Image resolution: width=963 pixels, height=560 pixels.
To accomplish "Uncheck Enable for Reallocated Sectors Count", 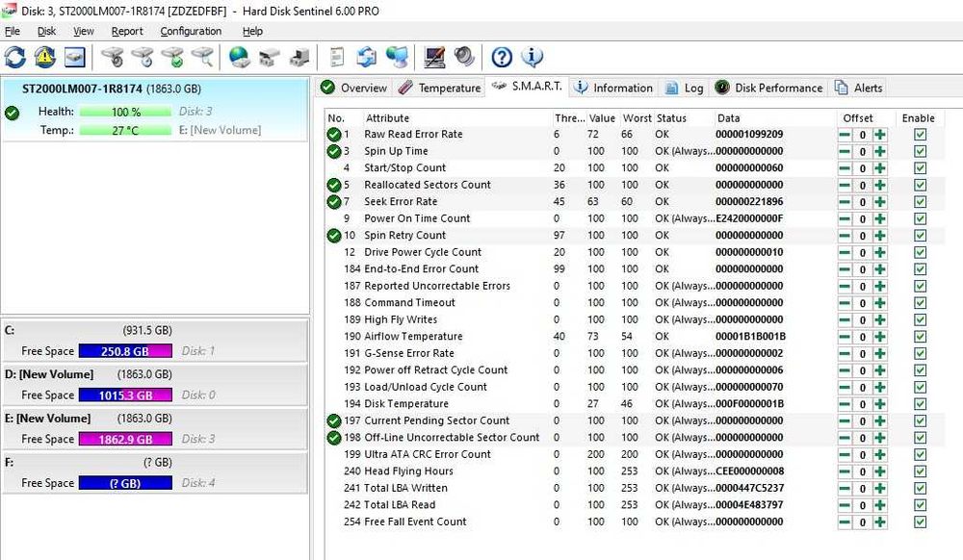I will tap(920, 186).
